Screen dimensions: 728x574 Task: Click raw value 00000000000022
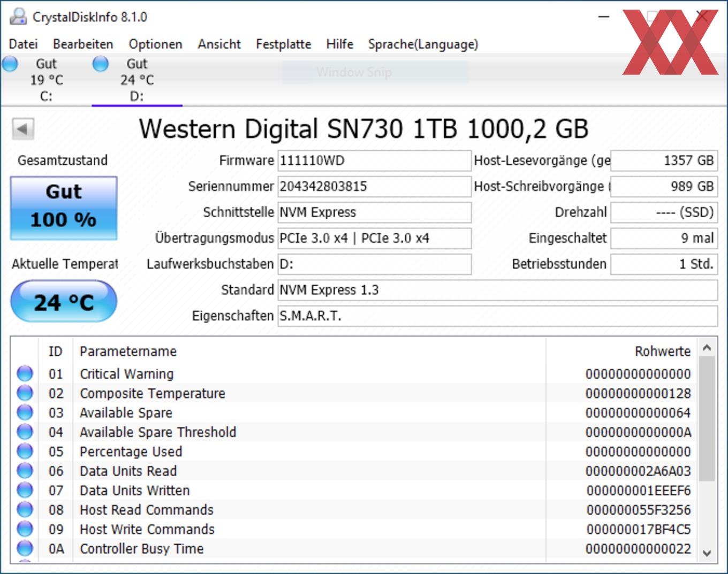coord(638,549)
